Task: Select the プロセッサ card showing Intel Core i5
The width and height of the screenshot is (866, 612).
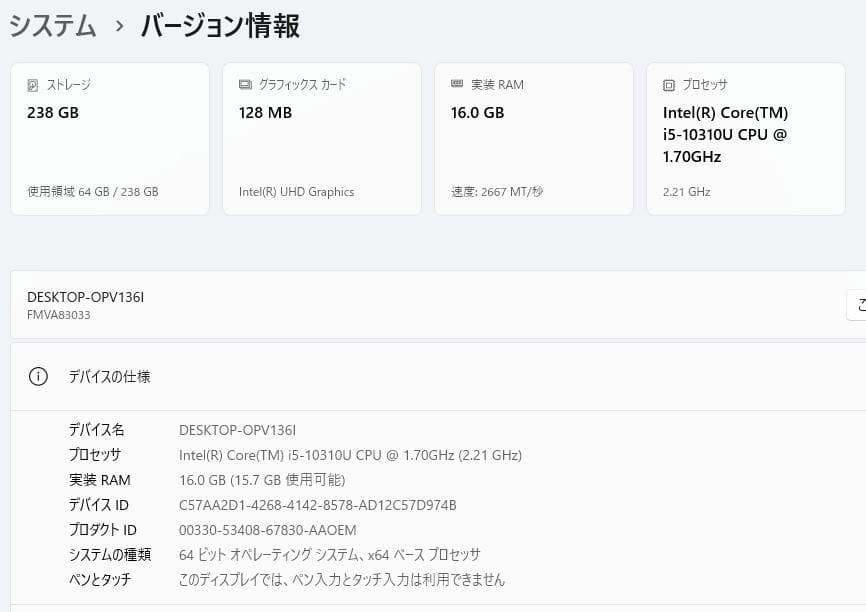Action: point(746,138)
